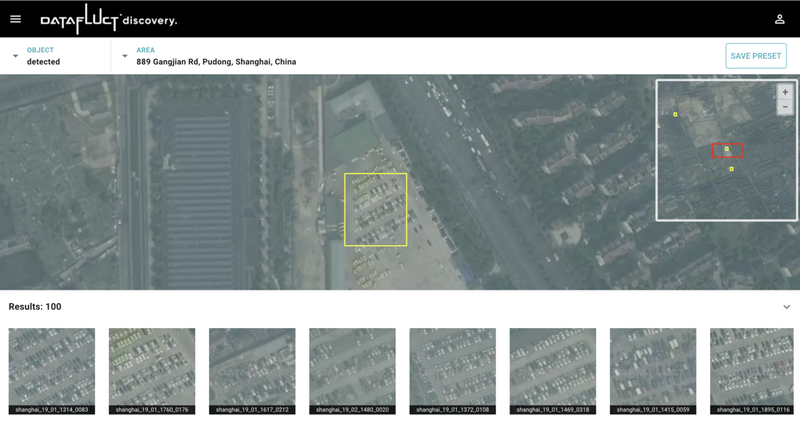Screen dimensions: 800x426
Task: Click the DATAFLUCT discovery logo
Action: pyautogui.click(x=108, y=19)
